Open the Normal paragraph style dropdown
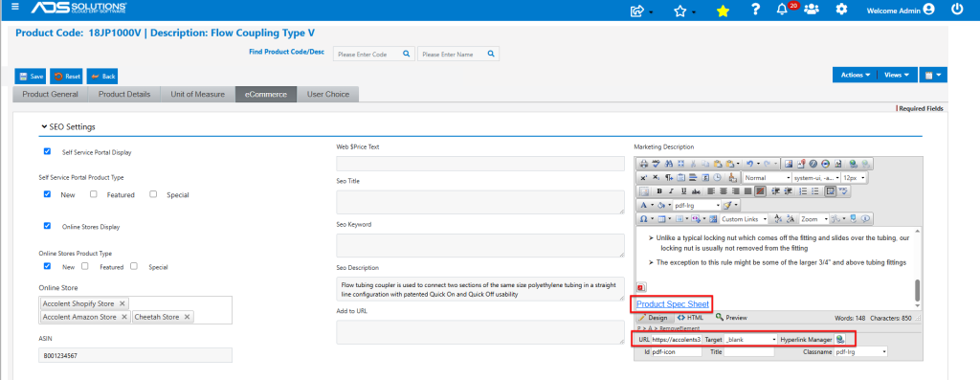 pyautogui.click(x=768, y=177)
